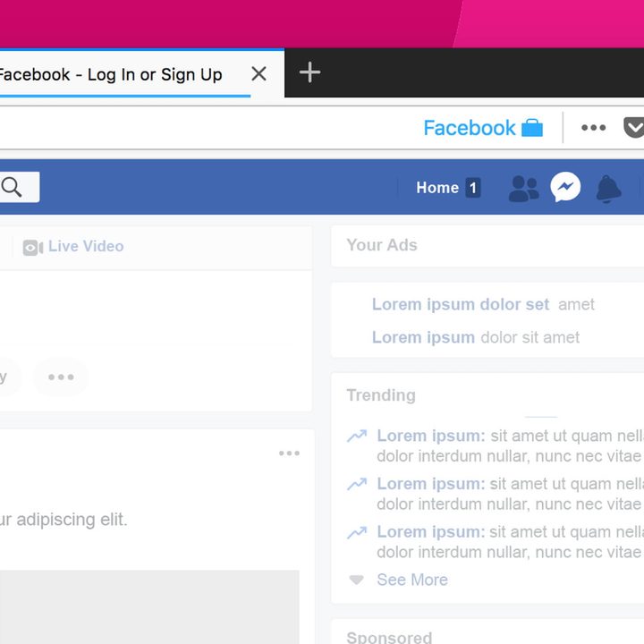Click the Facebook Container briefcase icon
Viewport: 644px width, 644px height.
click(x=532, y=128)
